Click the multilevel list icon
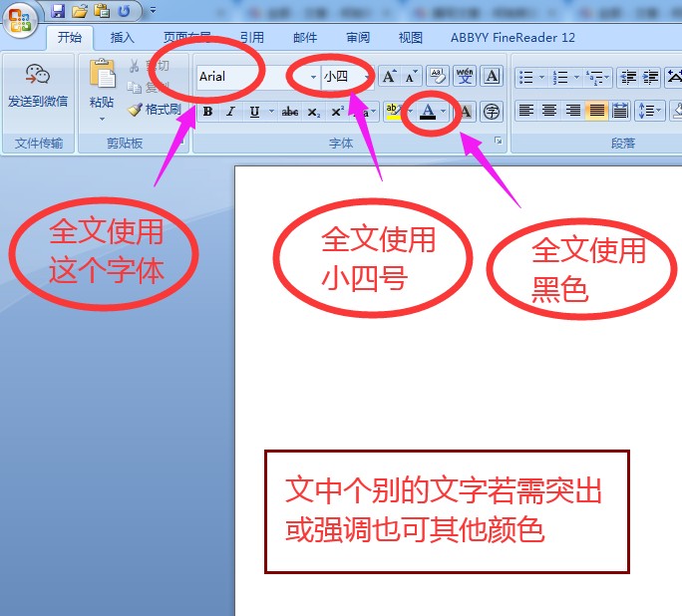The width and height of the screenshot is (682, 616). [x=594, y=78]
